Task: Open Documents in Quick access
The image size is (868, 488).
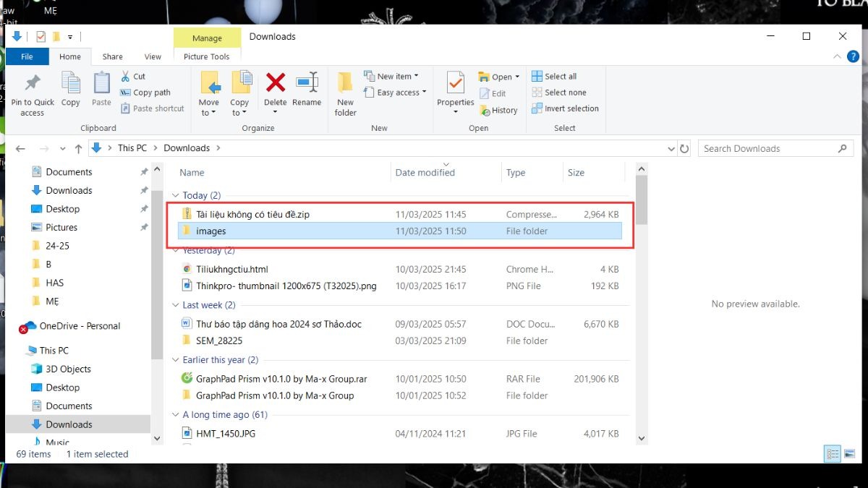Action: pyautogui.click(x=69, y=172)
